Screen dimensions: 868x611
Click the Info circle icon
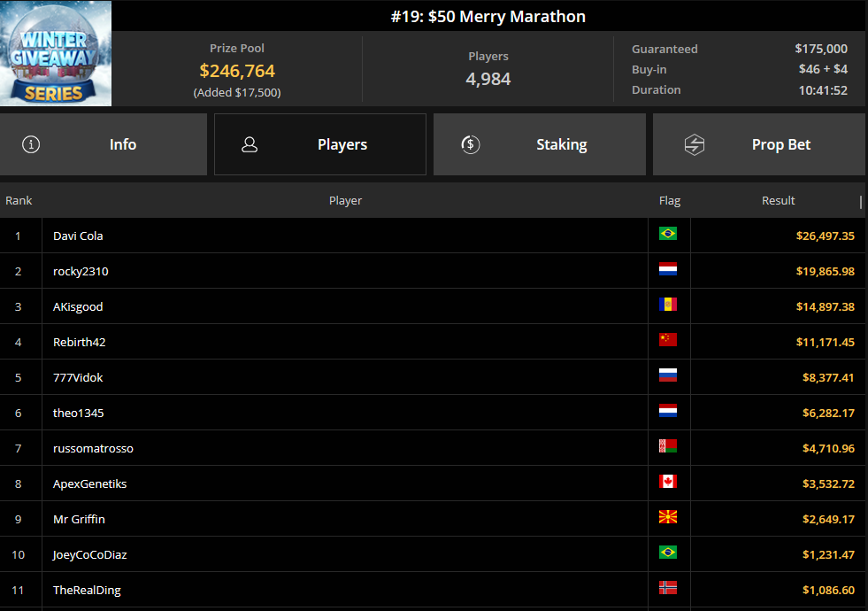31,144
